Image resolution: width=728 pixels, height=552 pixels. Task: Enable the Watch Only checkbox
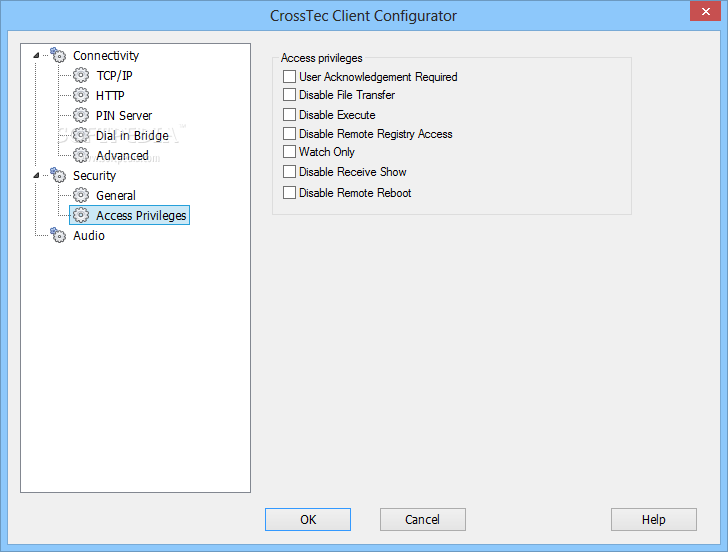(x=289, y=152)
